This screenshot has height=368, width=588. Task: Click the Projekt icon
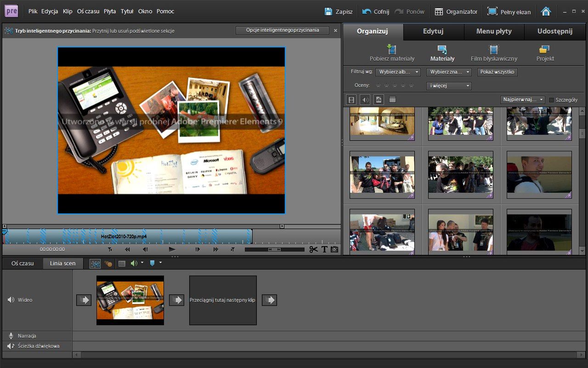point(545,49)
